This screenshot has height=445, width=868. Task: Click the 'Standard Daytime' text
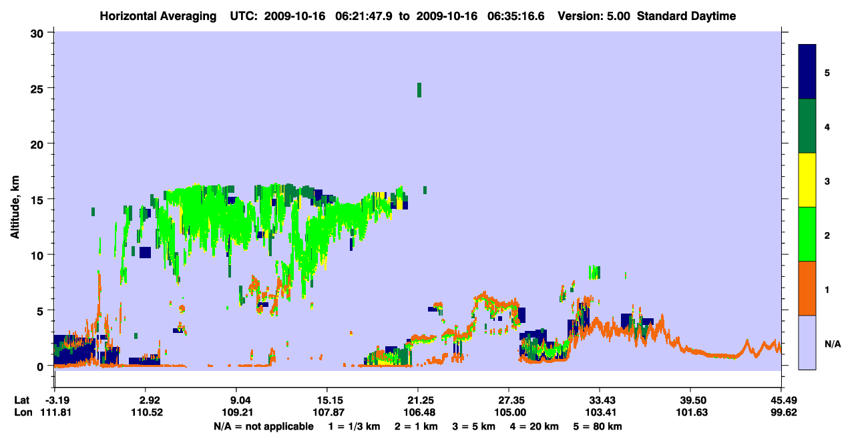pos(686,16)
